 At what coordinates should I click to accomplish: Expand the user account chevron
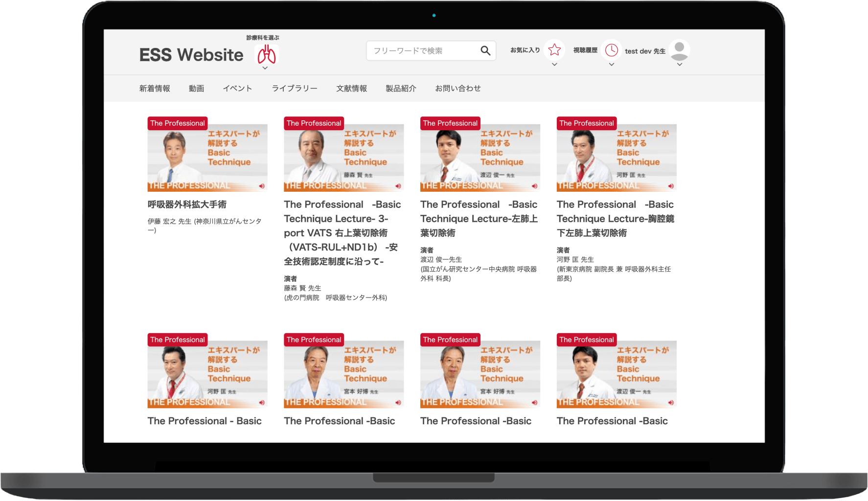click(x=679, y=65)
